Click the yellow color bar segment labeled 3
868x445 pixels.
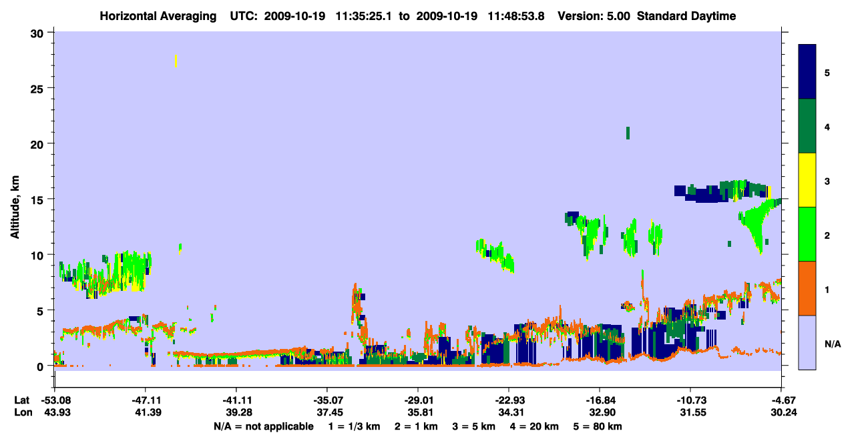tap(807, 180)
